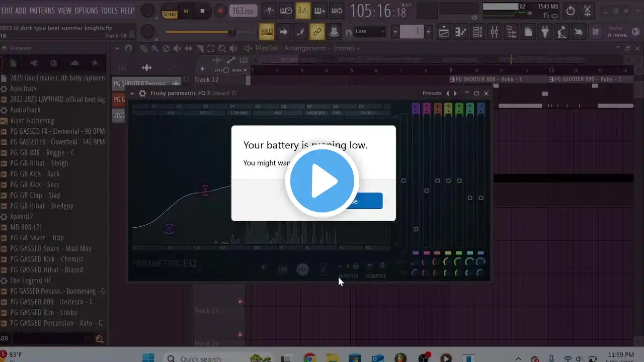Viewport: 644px width, 362px height.
Task: Select next preset arrow in EQ window
Action: (x=455, y=93)
